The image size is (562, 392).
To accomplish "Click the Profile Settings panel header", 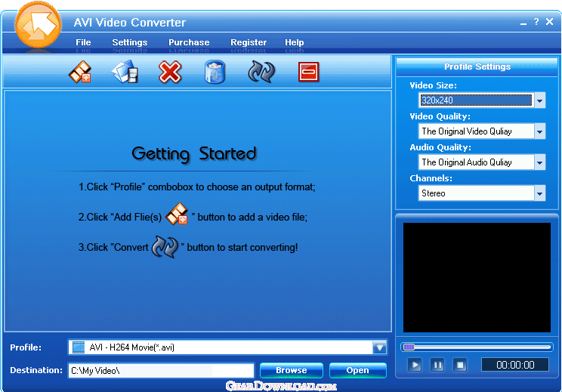I will click(x=477, y=66).
